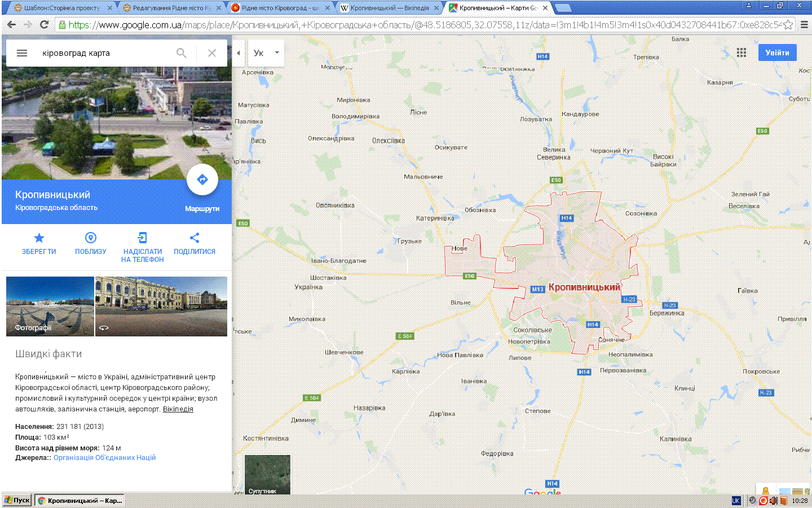Click the Увійти sign-in button

[x=777, y=52]
